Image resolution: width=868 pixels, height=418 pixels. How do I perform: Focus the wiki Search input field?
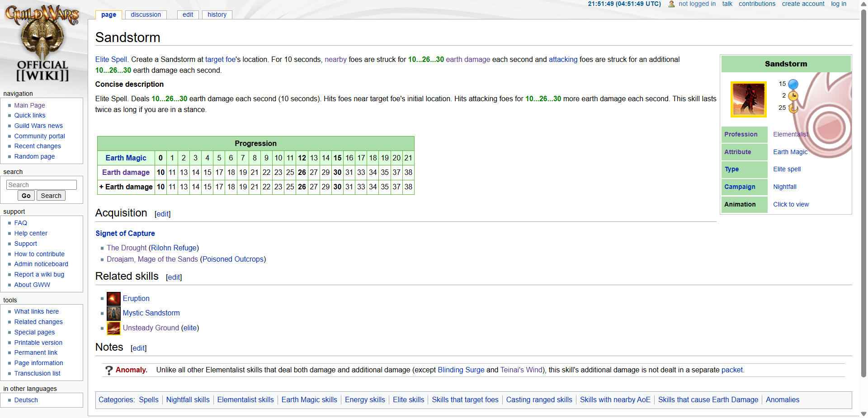(x=42, y=185)
